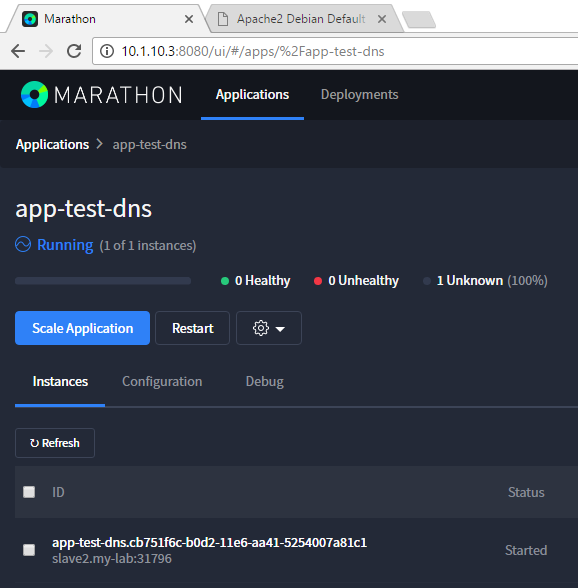This screenshot has height=588, width=578.
Task: Open the Applications nav item
Action: 252,94
